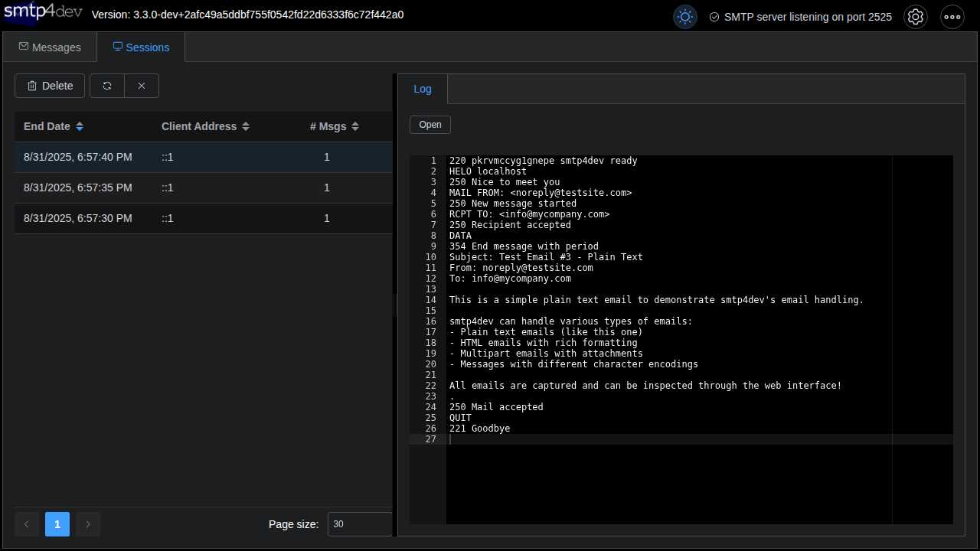Switch to the Messages tab

pyautogui.click(x=50, y=47)
